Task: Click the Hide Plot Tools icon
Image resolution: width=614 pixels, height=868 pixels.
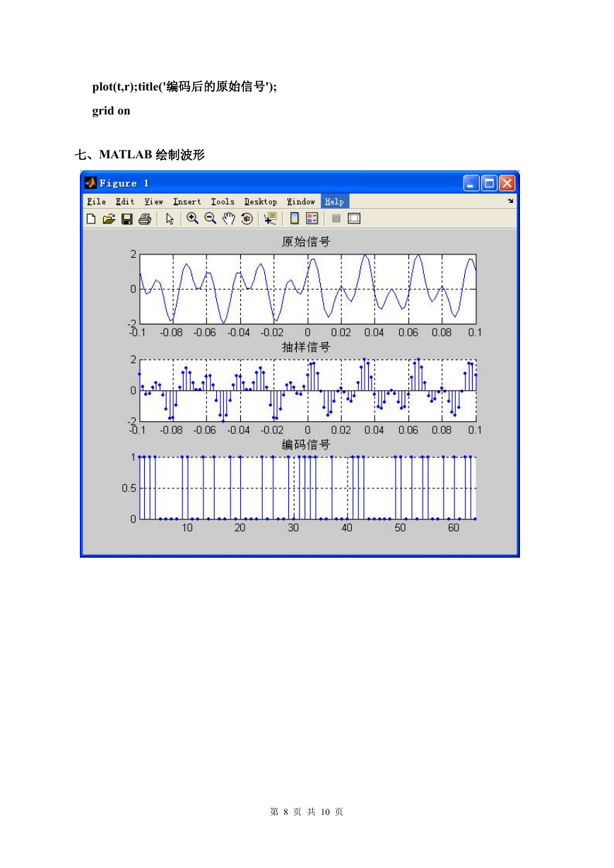Action: [x=336, y=219]
